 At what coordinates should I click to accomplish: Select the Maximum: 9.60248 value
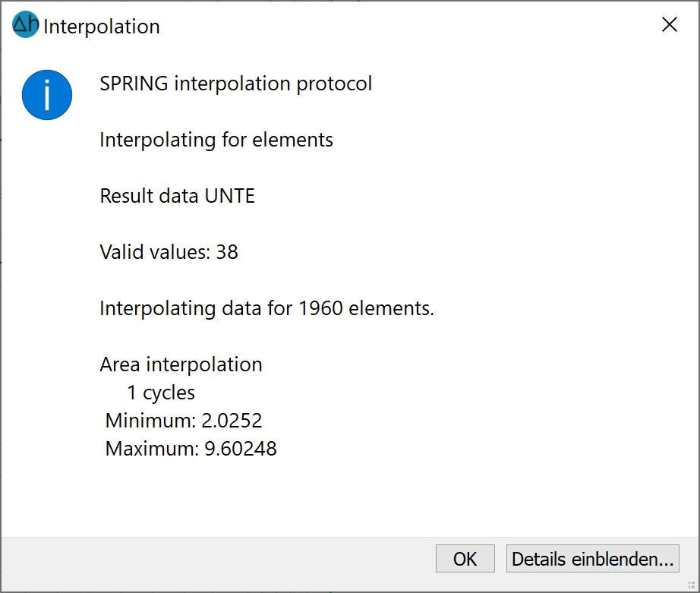click(x=191, y=449)
